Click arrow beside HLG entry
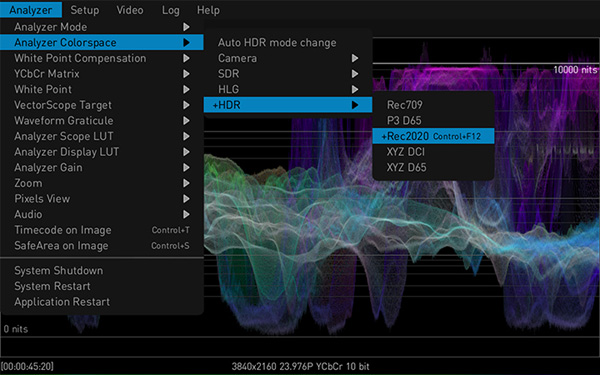Image resolution: width=600 pixels, height=375 pixels. tap(355, 89)
